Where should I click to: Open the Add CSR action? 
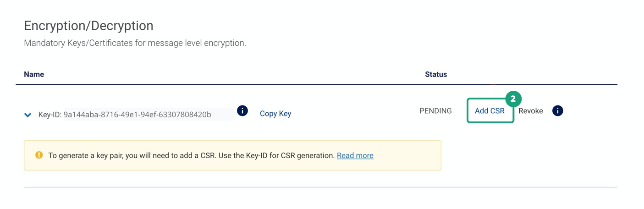coord(490,111)
